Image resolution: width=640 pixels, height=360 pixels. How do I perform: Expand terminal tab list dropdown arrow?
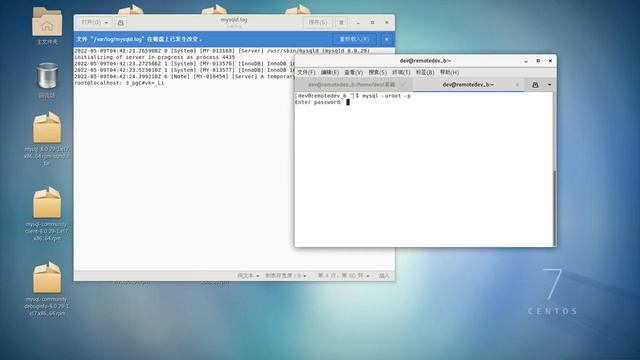pyautogui.click(x=549, y=84)
